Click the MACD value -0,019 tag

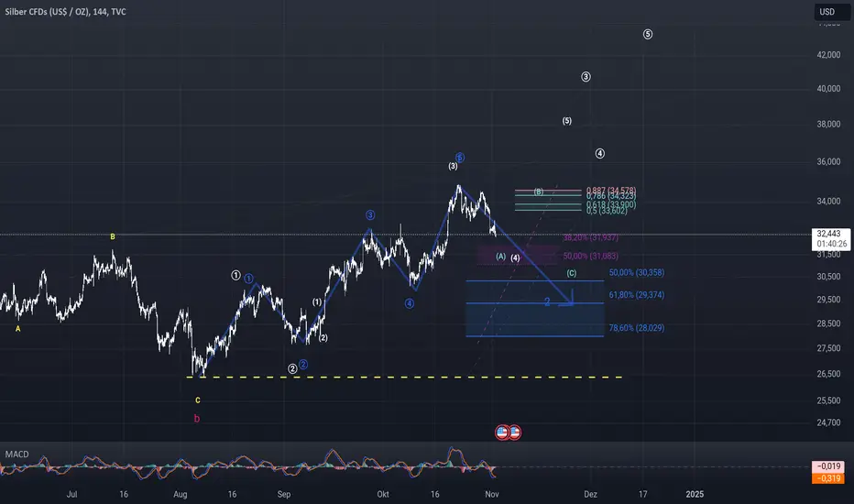click(x=828, y=466)
